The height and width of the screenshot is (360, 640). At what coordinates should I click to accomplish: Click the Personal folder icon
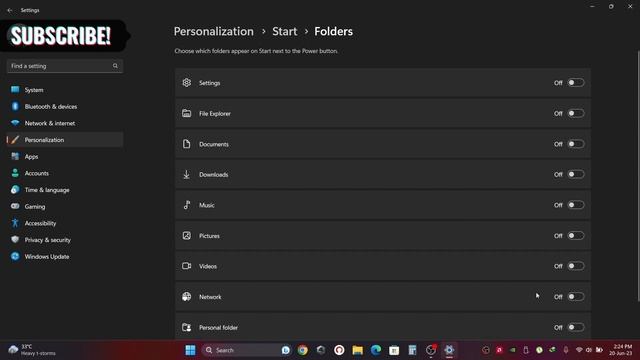tap(187, 327)
